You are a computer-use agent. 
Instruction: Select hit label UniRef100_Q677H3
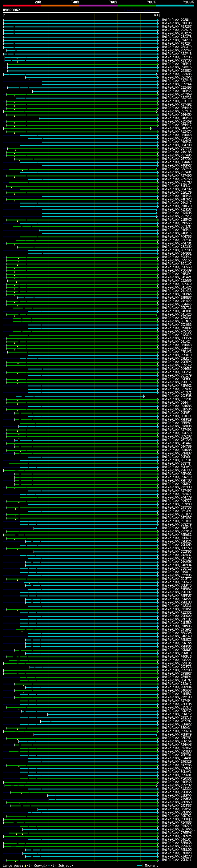(x=177, y=250)
